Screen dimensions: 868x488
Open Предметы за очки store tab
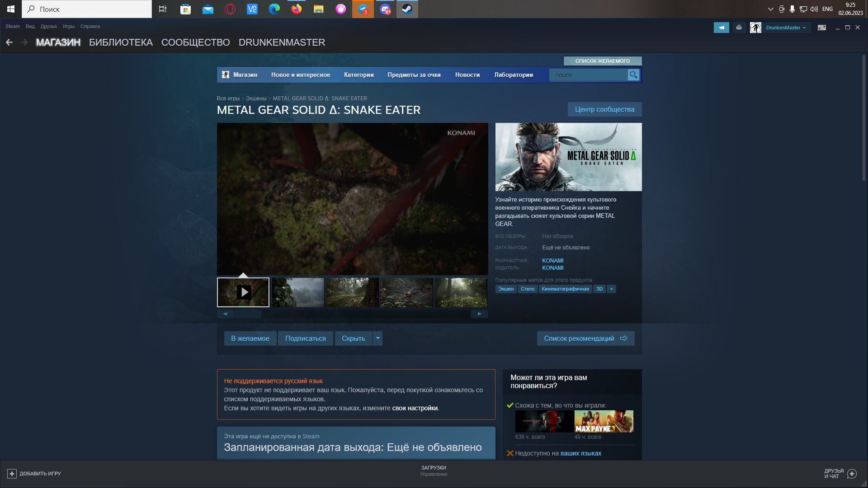[414, 75]
